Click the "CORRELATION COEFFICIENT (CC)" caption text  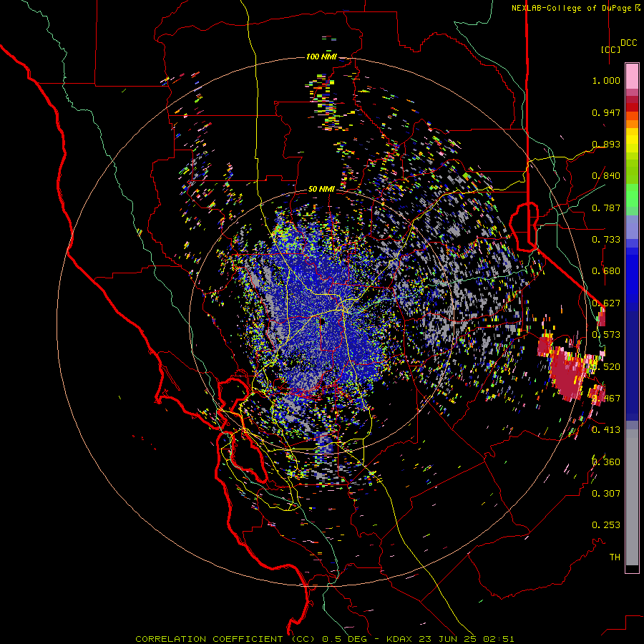point(225,639)
